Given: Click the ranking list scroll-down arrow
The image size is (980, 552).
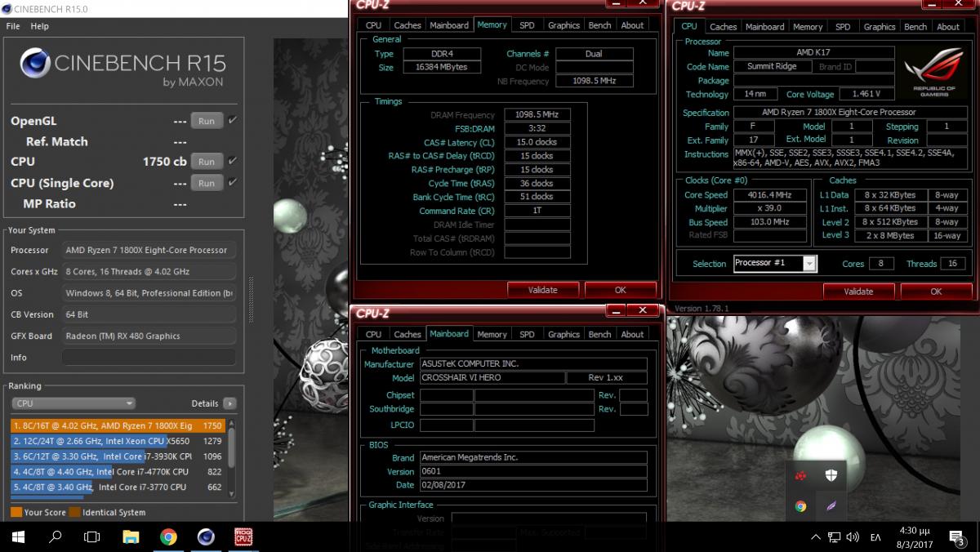Looking at the screenshot, I should pyautogui.click(x=232, y=494).
